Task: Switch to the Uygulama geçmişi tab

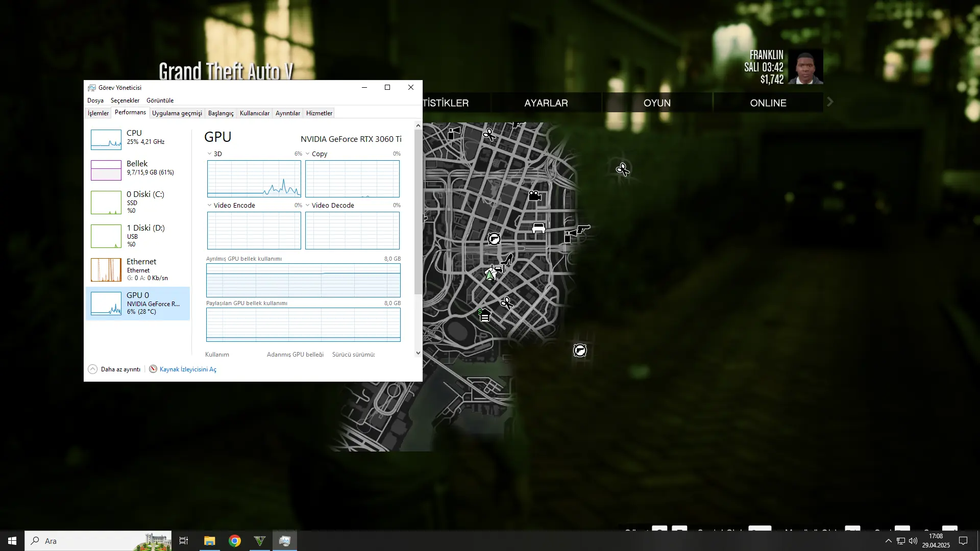Action: coord(177,113)
